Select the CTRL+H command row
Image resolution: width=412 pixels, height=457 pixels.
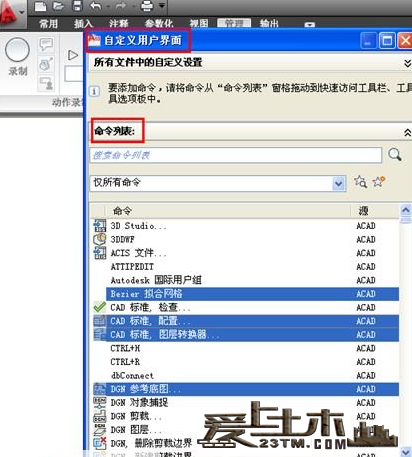[x=245, y=348]
